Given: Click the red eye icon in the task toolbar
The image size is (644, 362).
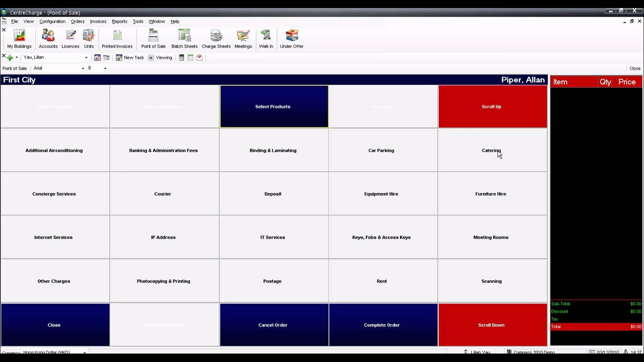Looking at the screenshot, I should click(199, 57).
